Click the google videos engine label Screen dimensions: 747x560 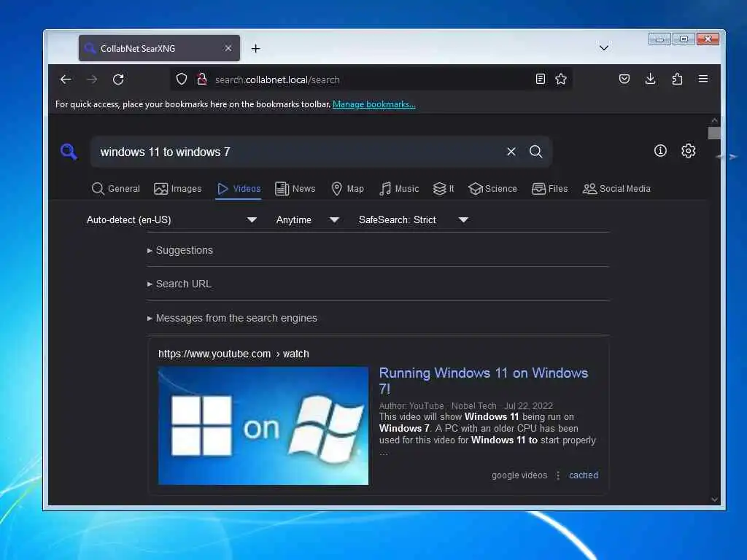pos(519,475)
